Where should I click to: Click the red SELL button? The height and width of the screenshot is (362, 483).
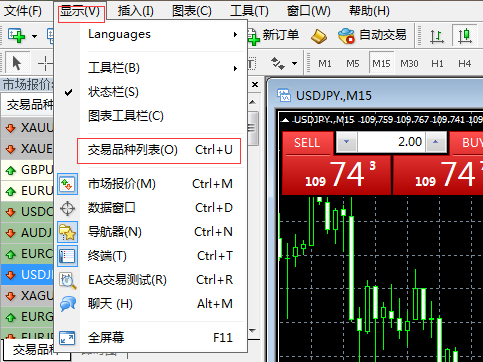307,143
